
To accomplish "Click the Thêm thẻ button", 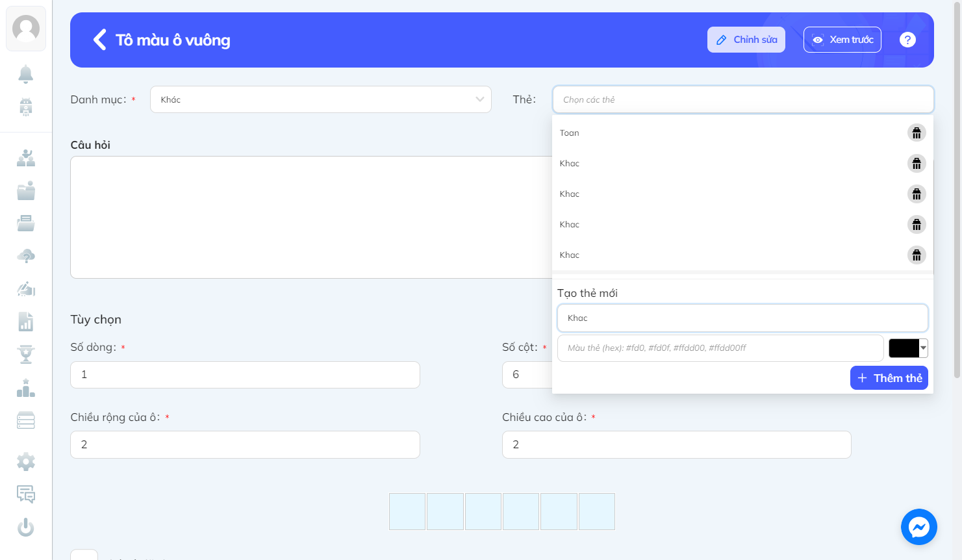I will point(889,378).
